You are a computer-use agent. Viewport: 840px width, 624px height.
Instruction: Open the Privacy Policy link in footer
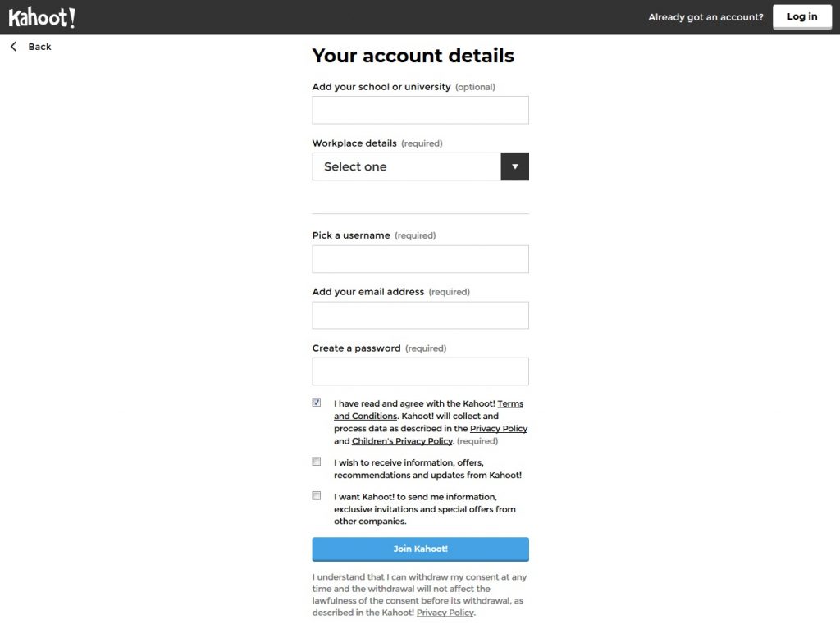(445, 613)
